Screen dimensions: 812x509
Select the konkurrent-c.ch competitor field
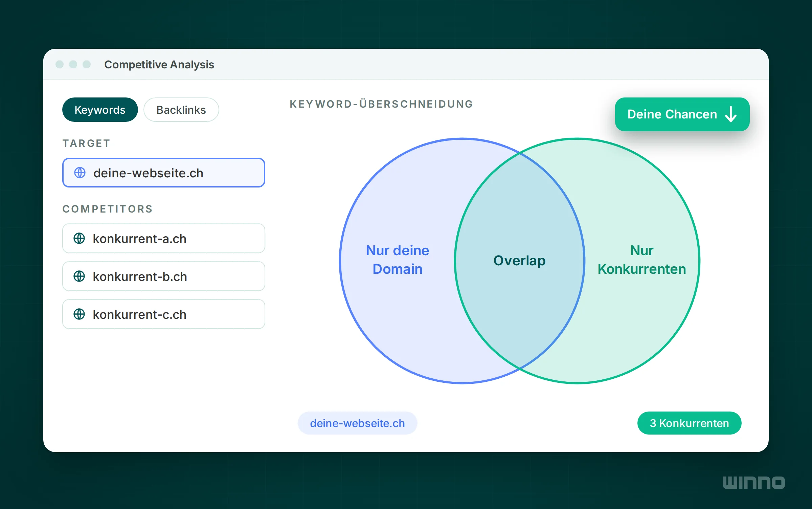[x=163, y=314]
